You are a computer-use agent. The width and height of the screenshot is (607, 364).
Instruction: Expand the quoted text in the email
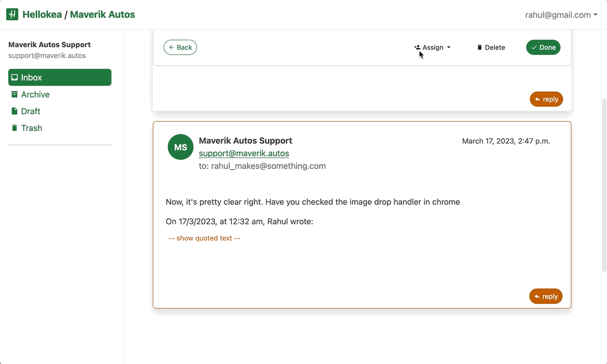pos(204,238)
